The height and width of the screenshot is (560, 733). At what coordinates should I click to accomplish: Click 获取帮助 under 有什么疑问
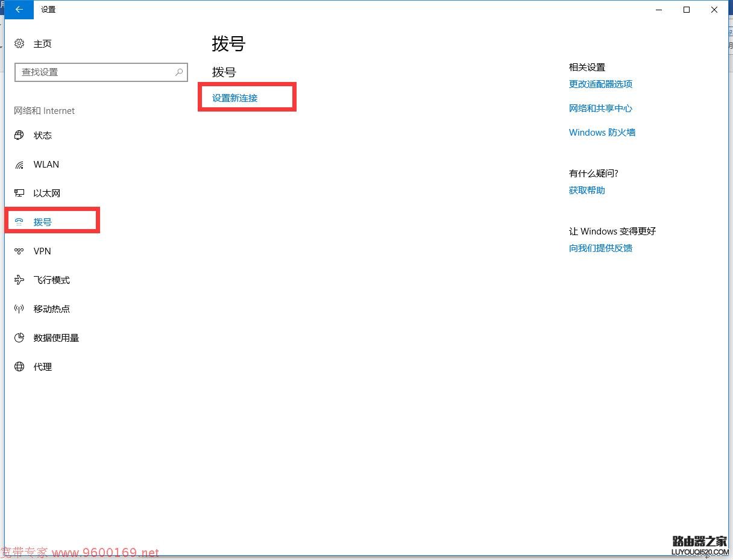point(586,190)
